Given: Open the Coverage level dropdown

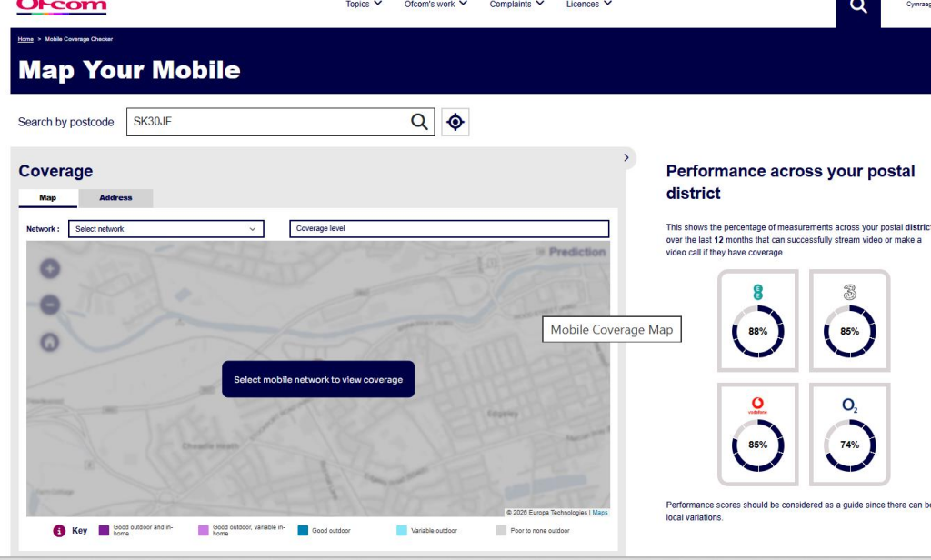Looking at the screenshot, I should (x=449, y=228).
